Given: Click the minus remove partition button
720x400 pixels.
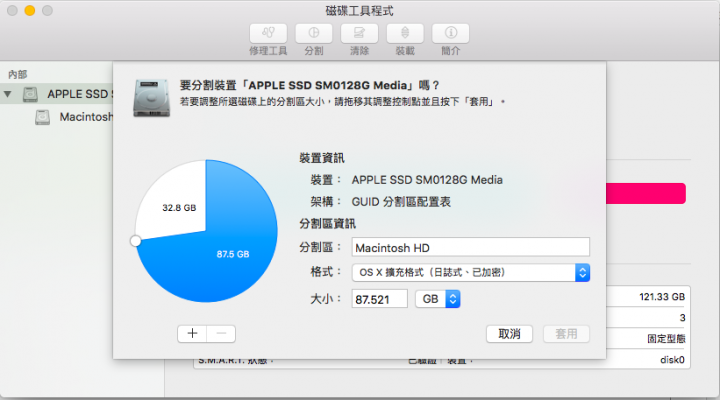Looking at the screenshot, I should 221,334.
